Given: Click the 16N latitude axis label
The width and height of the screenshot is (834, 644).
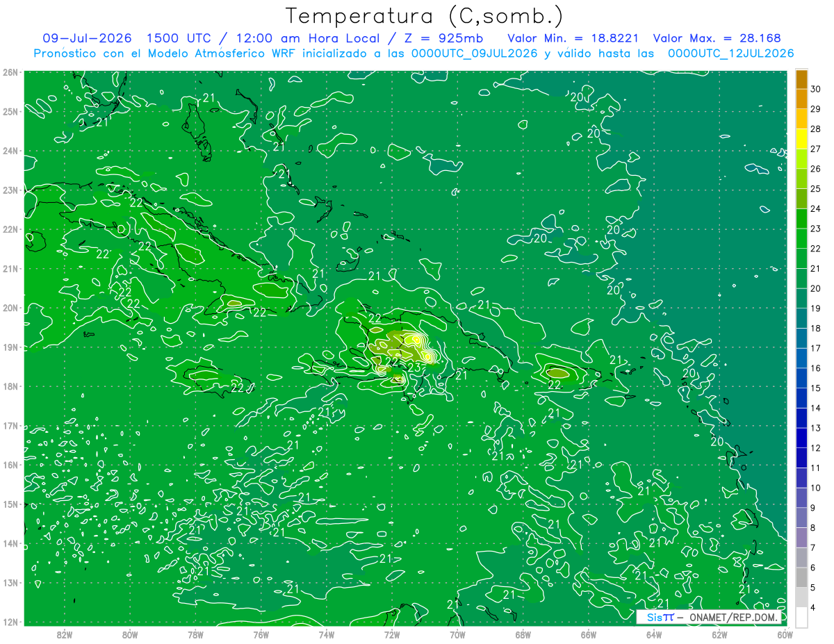Looking at the screenshot, I should [10, 465].
